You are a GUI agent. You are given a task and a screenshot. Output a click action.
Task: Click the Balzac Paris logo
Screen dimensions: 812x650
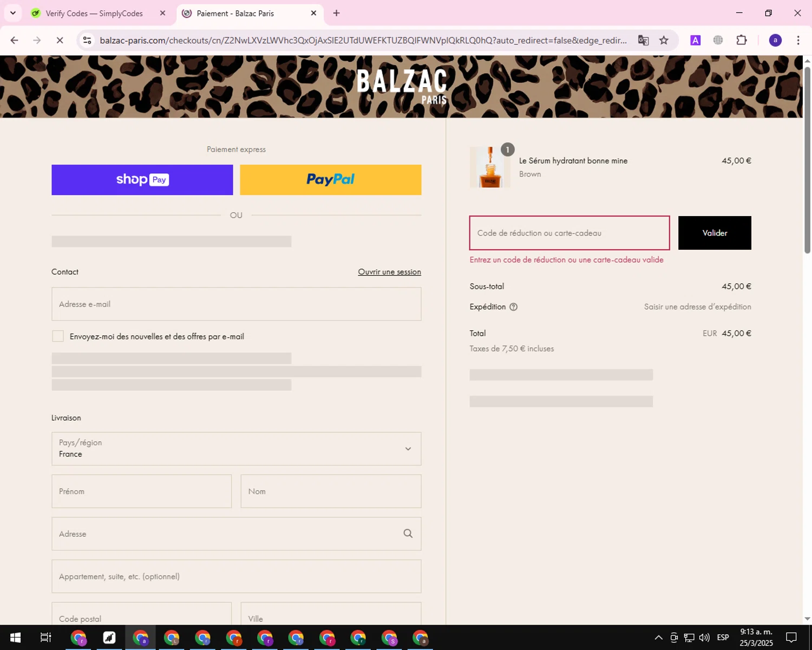(x=402, y=86)
